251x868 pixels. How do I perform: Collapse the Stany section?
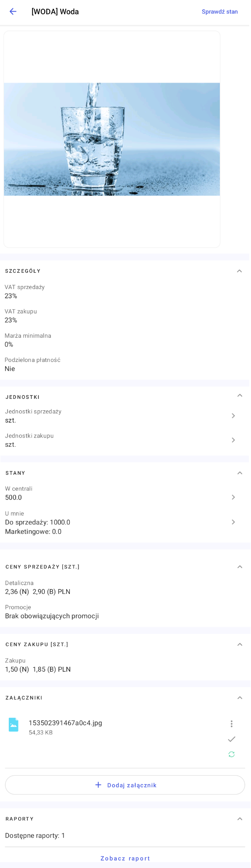click(x=240, y=473)
